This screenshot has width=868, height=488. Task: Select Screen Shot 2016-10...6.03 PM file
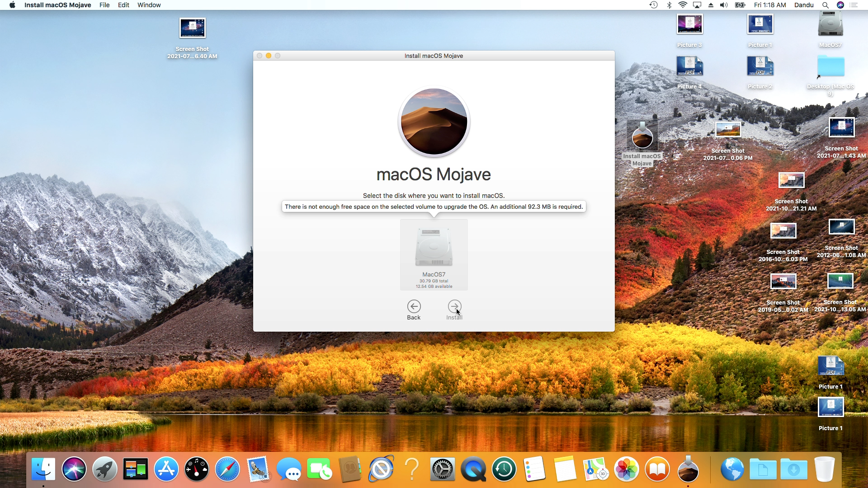[x=783, y=231]
